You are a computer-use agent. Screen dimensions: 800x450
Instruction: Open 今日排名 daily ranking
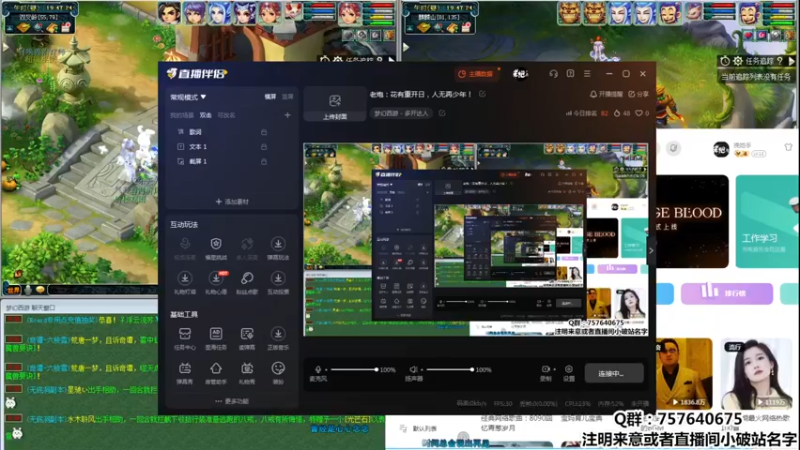coord(587,113)
